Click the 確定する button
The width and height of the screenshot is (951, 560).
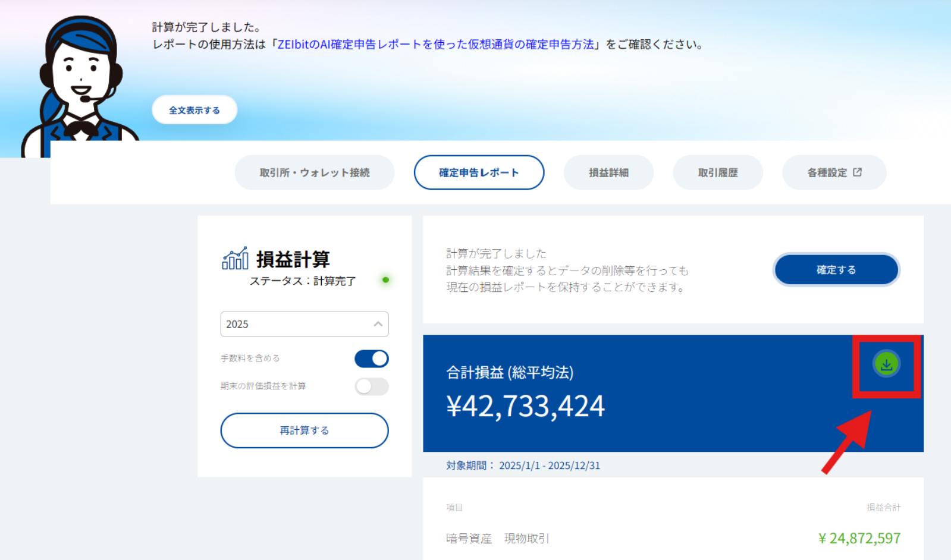tap(836, 270)
